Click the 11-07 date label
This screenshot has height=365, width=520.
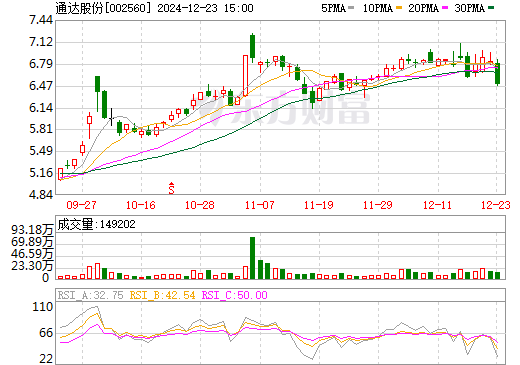click(x=259, y=205)
